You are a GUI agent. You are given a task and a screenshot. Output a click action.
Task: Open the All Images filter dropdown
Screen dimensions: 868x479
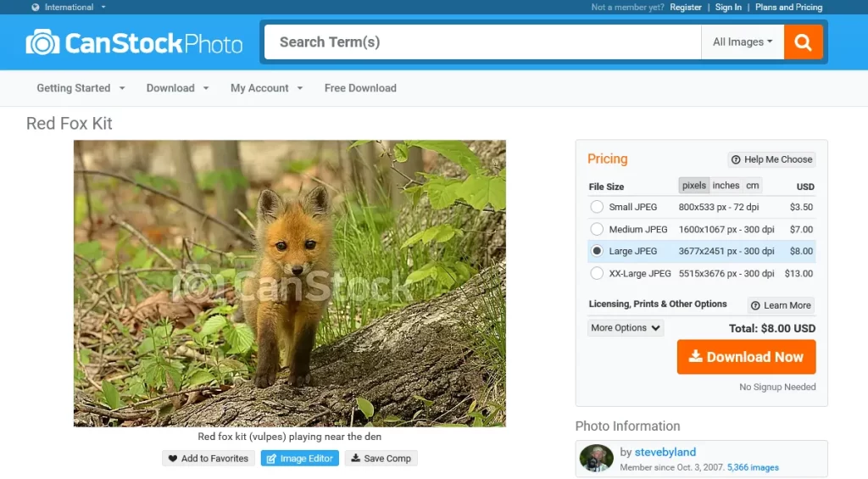[x=743, y=42]
